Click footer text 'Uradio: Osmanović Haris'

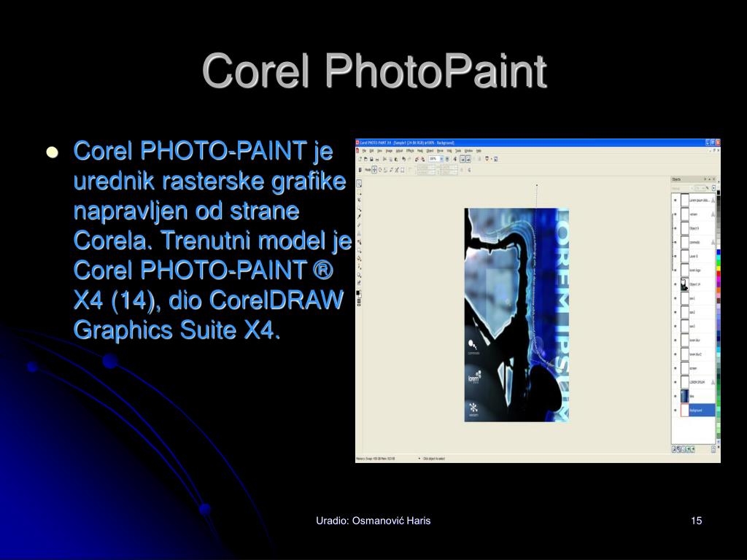point(373,521)
